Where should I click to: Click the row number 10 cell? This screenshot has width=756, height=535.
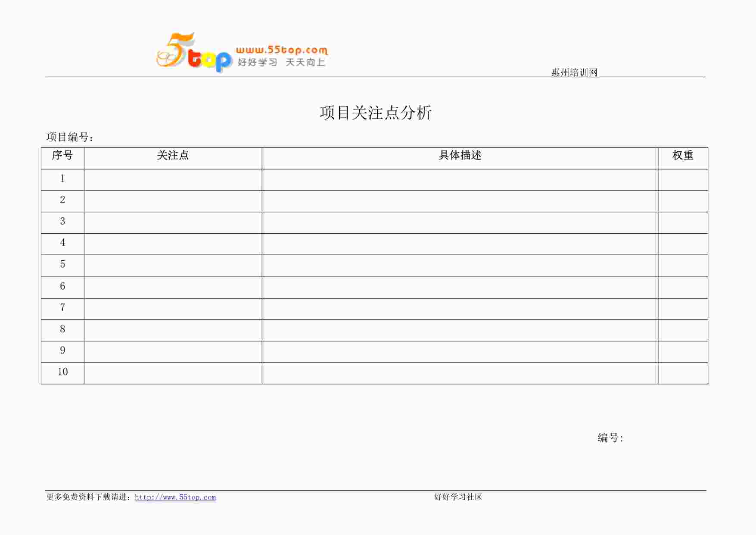62,373
